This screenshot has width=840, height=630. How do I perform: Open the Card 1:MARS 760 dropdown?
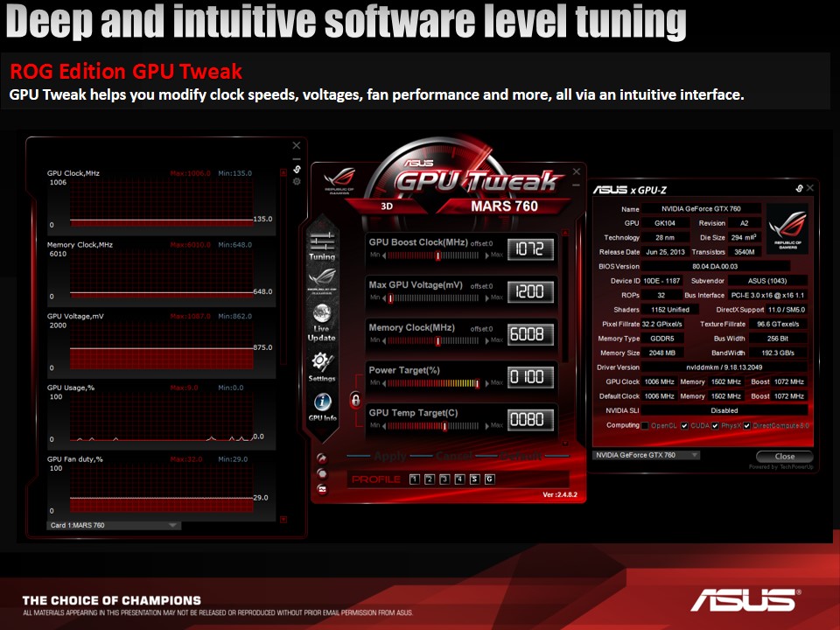click(x=114, y=526)
